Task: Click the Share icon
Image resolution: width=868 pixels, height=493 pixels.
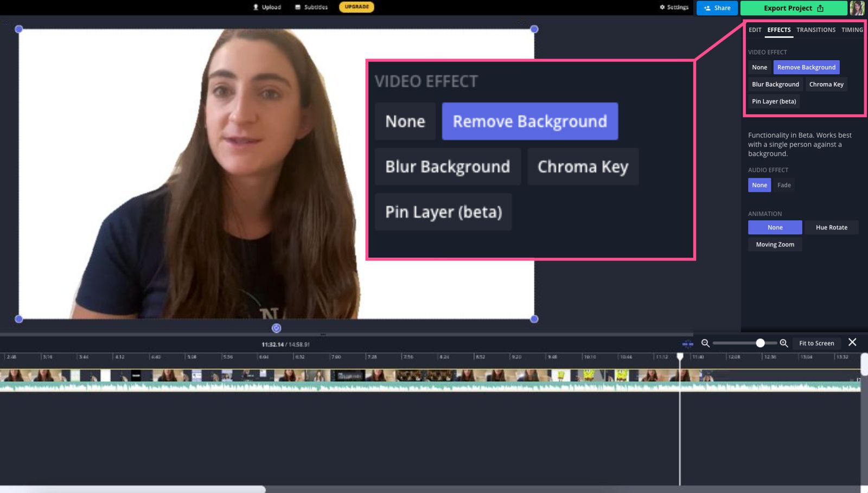Action: point(707,8)
